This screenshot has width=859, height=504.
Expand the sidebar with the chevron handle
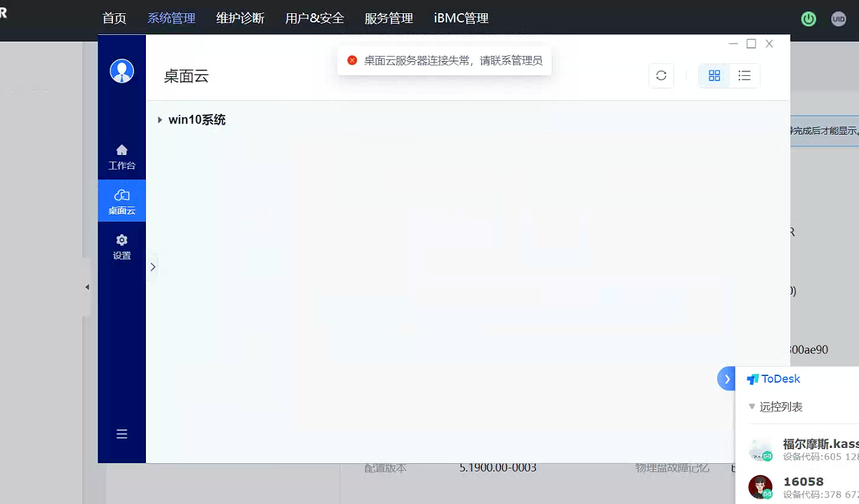coord(153,267)
